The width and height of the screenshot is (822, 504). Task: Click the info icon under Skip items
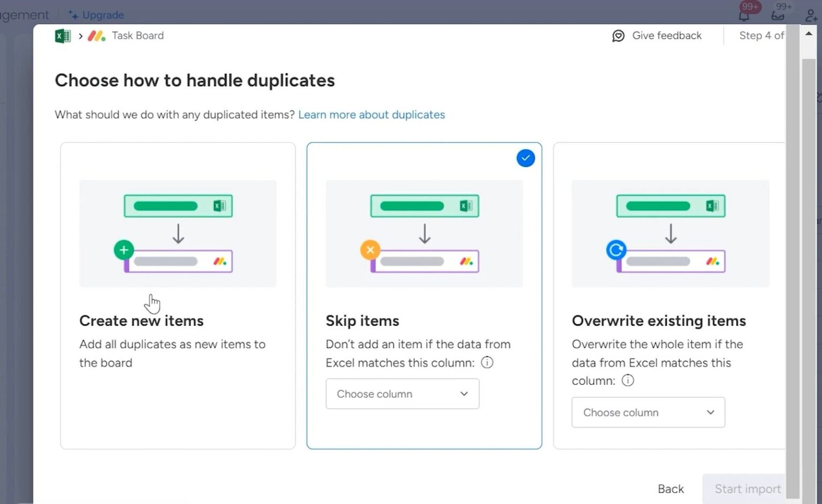click(x=487, y=363)
